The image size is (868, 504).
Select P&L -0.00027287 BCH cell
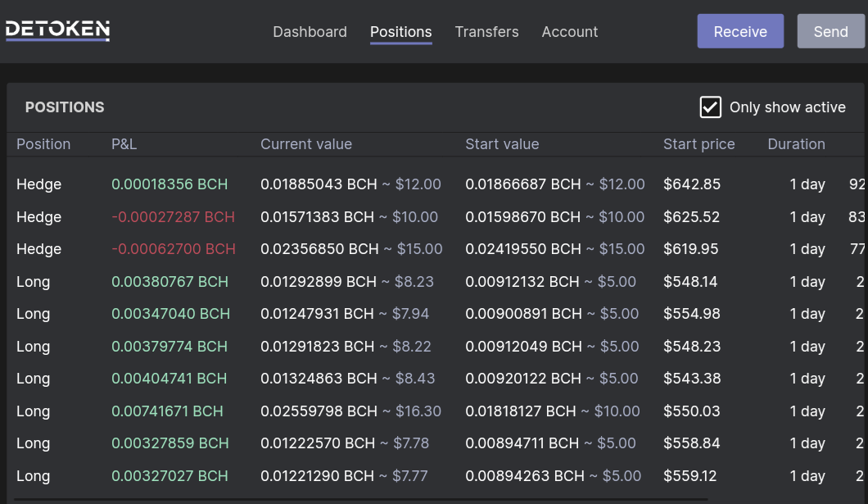click(174, 216)
